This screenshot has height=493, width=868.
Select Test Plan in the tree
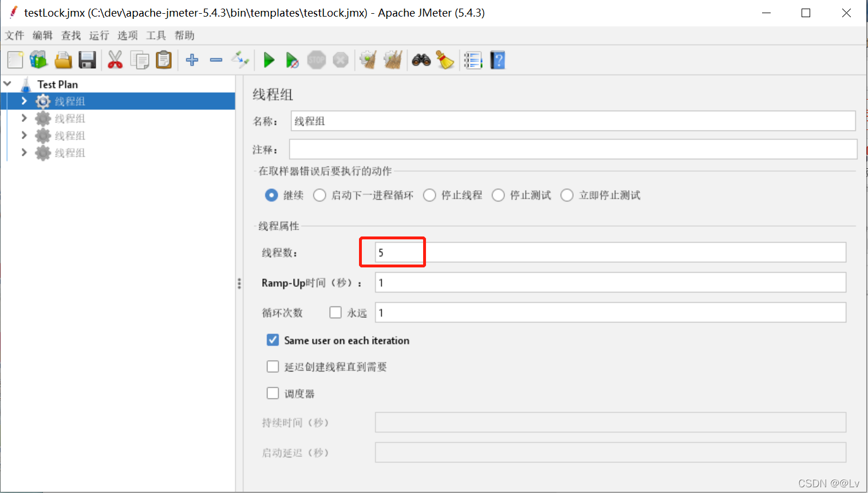tap(57, 84)
